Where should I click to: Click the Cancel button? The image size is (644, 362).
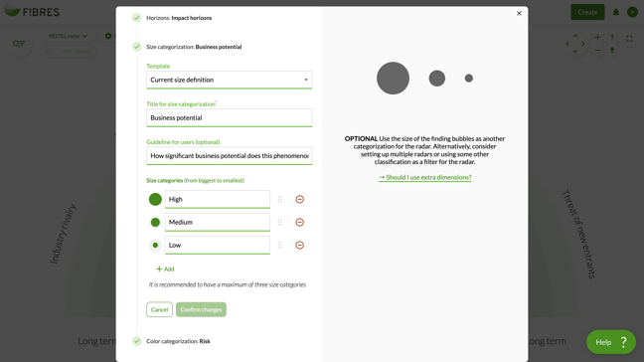click(x=159, y=310)
